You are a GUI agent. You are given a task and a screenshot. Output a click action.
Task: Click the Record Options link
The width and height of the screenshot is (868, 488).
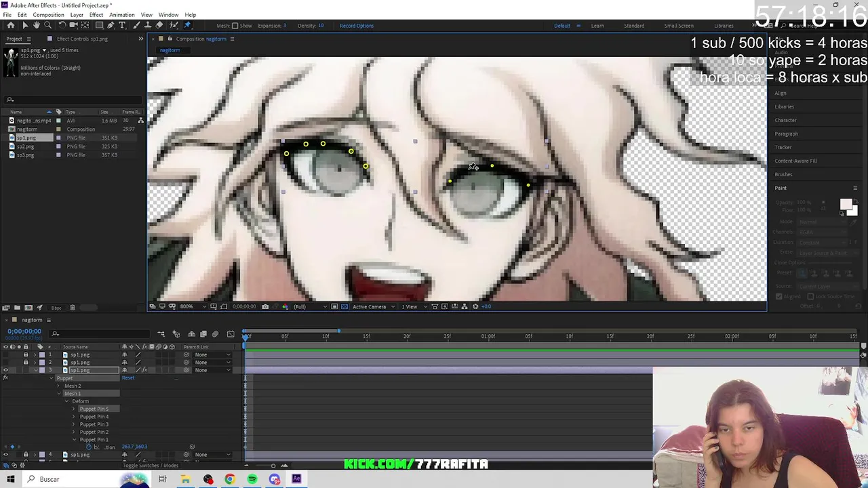[x=357, y=26]
